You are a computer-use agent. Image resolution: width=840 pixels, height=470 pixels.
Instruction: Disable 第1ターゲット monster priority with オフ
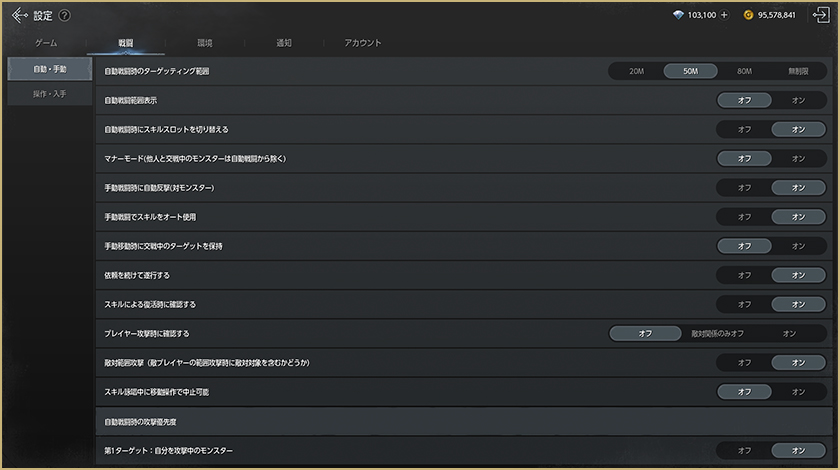744,451
